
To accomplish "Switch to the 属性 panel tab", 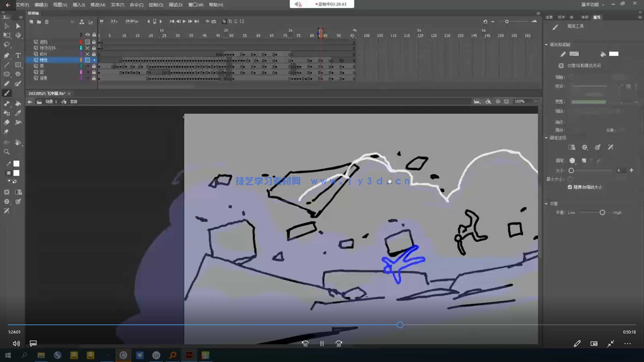I will tap(597, 17).
